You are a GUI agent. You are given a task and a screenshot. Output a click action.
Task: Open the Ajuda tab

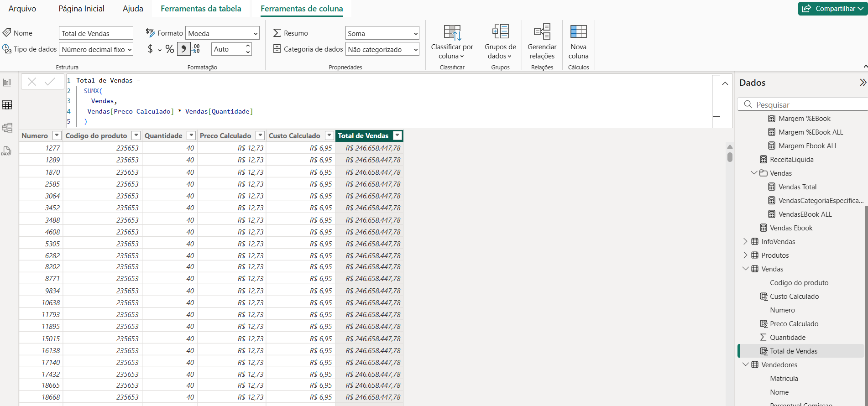tap(133, 9)
